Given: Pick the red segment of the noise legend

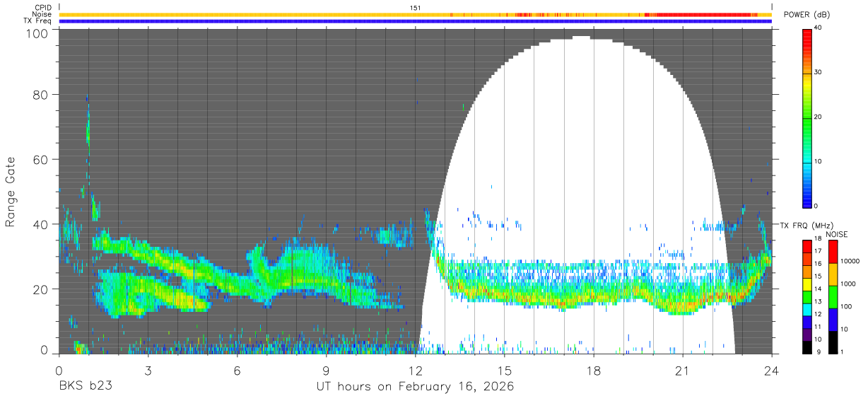Looking at the screenshot, I should [x=833, y=252].
